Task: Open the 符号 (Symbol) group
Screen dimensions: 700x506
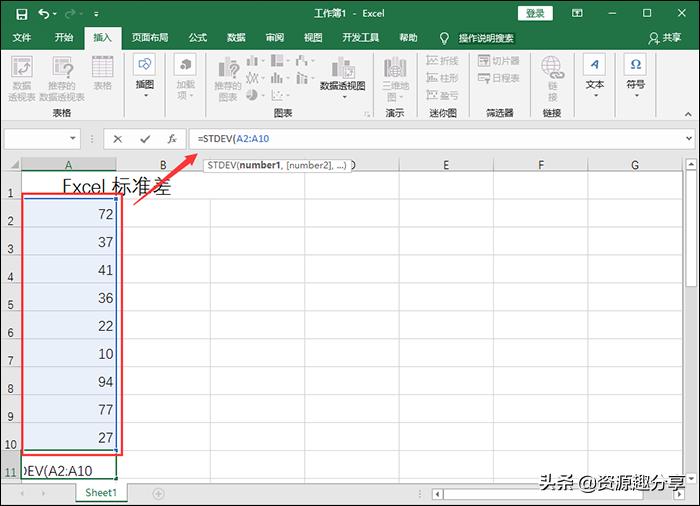Action: pos(636,75)
